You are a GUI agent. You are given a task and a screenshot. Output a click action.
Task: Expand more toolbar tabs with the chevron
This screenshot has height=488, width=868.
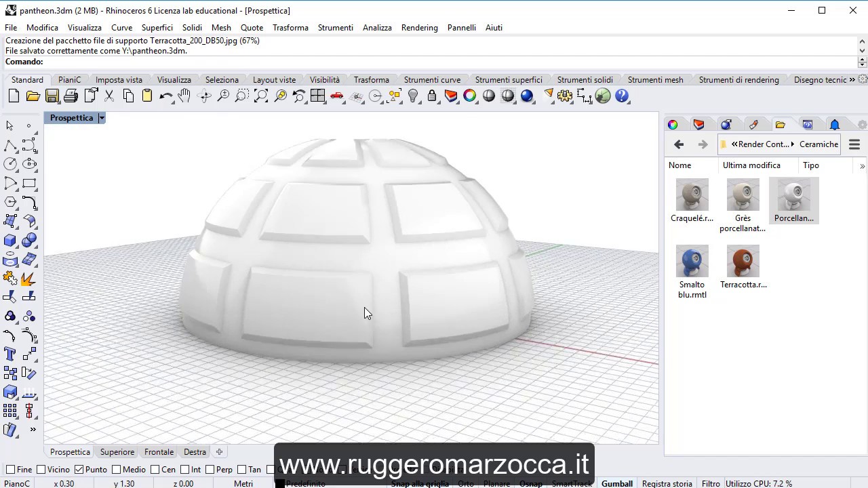(x=852, y=80)
